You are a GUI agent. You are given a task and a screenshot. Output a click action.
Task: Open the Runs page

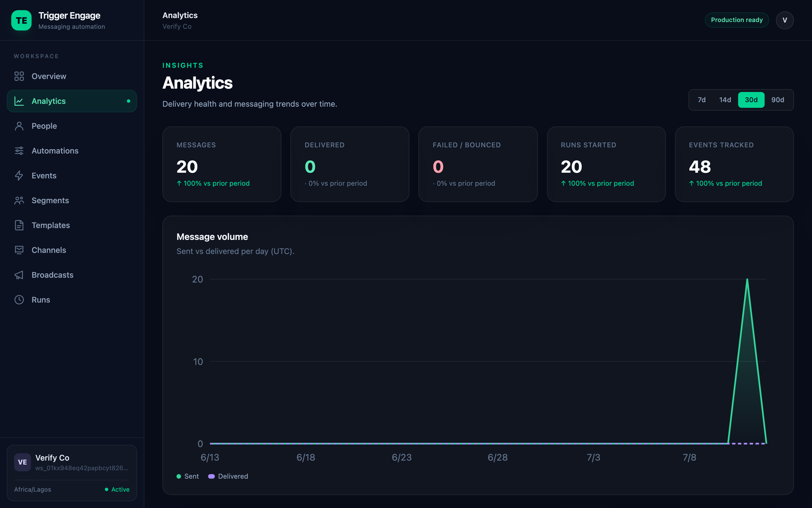pos(72,300)
